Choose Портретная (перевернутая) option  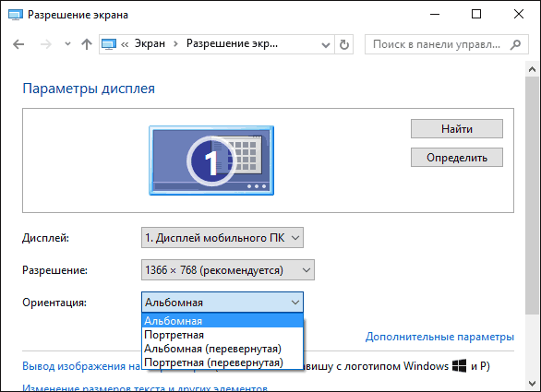tap(222, 362)
